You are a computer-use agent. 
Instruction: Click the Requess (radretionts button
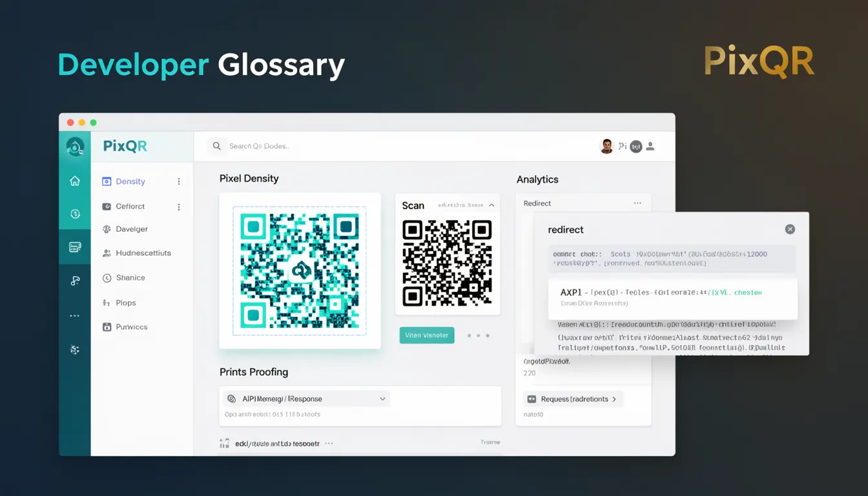click(573, 399)
